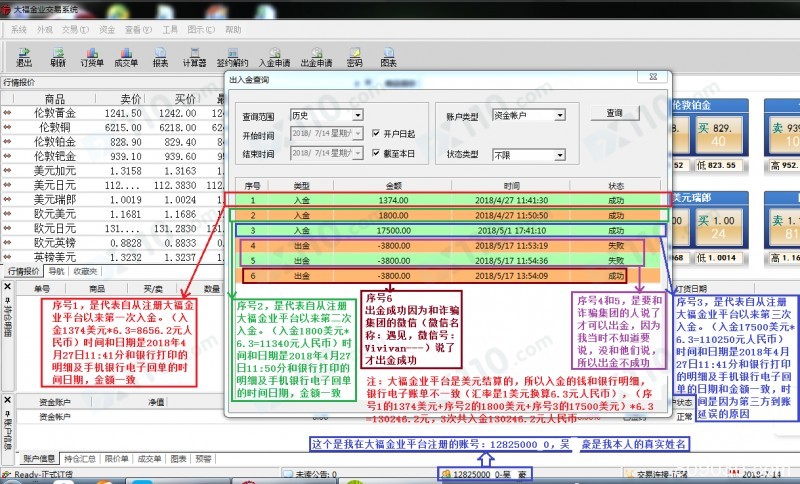The height and width of the screenshot is (484, 800).
Task: Select withdrawal row timed 2018/5/17 11:53:19
Action: [x=448, y=245]
